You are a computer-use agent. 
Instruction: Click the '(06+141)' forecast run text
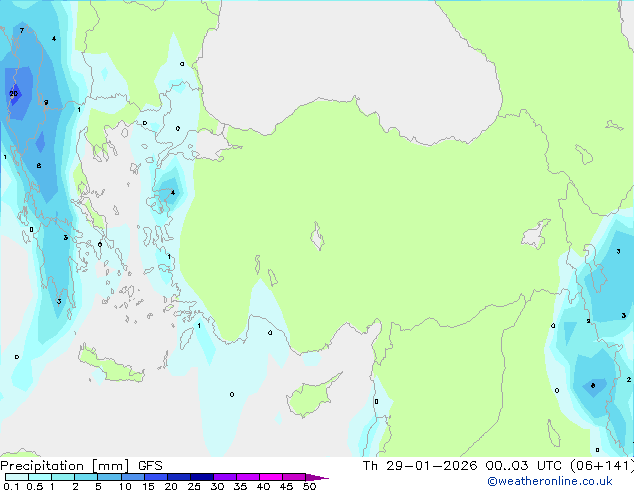click(x=602, y=466)
